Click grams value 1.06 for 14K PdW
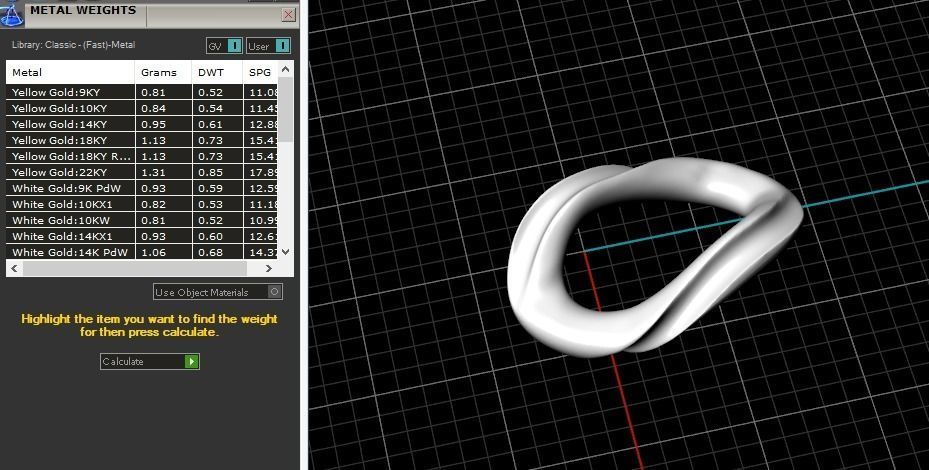 point(153,252)
